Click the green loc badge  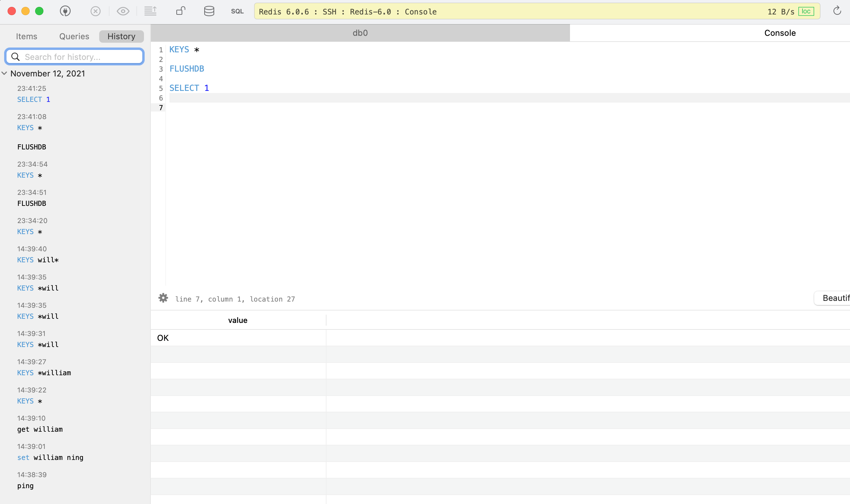tap(806, 11)
